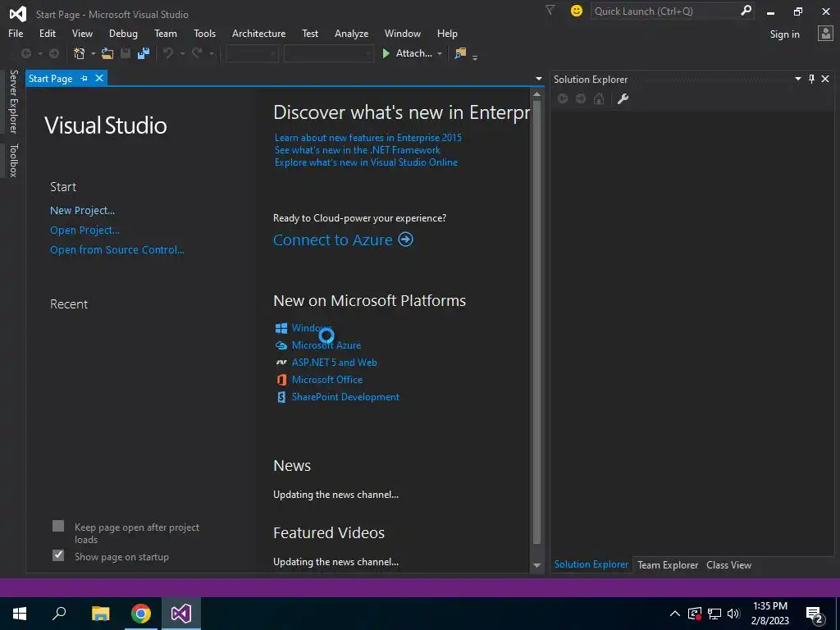Expand the New Project dropdown arrow
This screenshot has width=840, height=630.
(x=94, y=53)
